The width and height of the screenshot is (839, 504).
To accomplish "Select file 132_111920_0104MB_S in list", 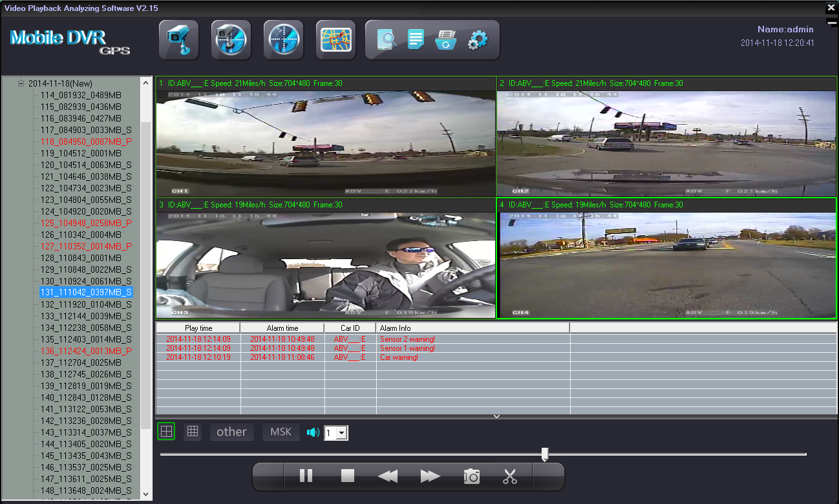I will [x=86, y=304].
